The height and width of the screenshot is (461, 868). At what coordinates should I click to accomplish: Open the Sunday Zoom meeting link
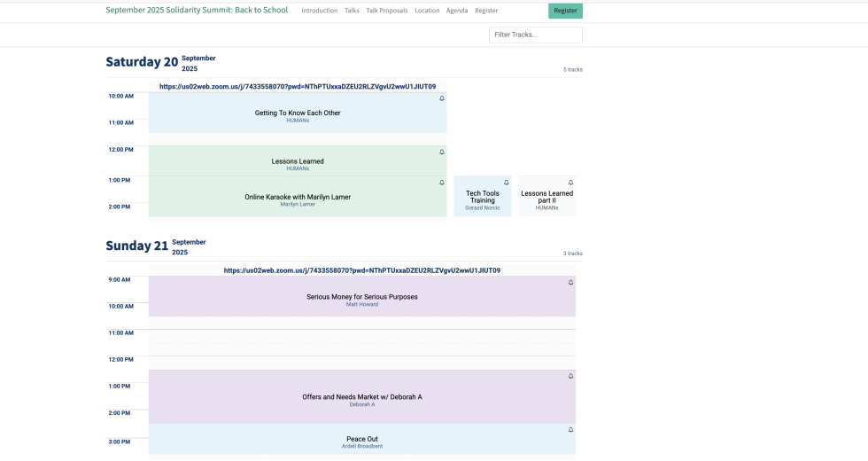click(361, 270)
